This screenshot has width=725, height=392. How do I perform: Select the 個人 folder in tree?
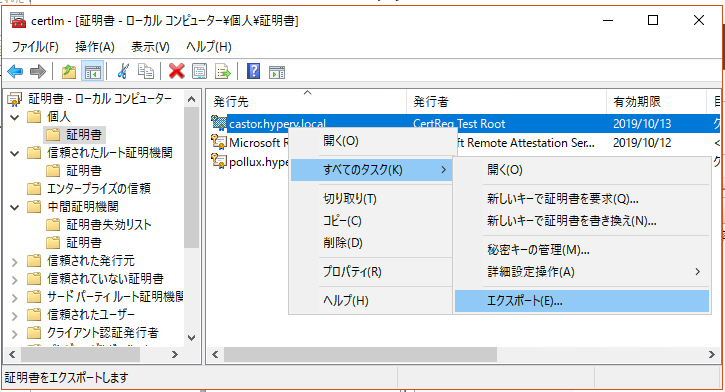pos(58,116)
